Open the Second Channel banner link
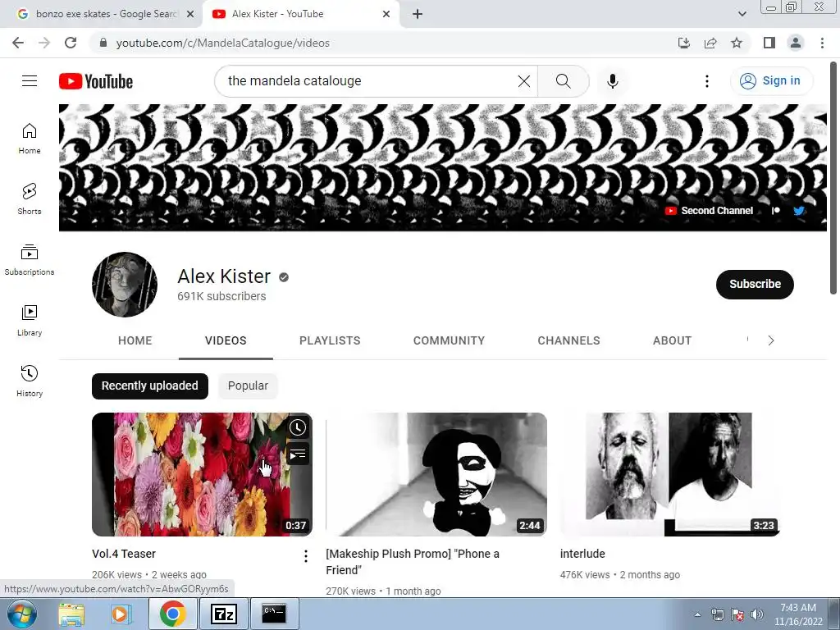 [709, 211]
